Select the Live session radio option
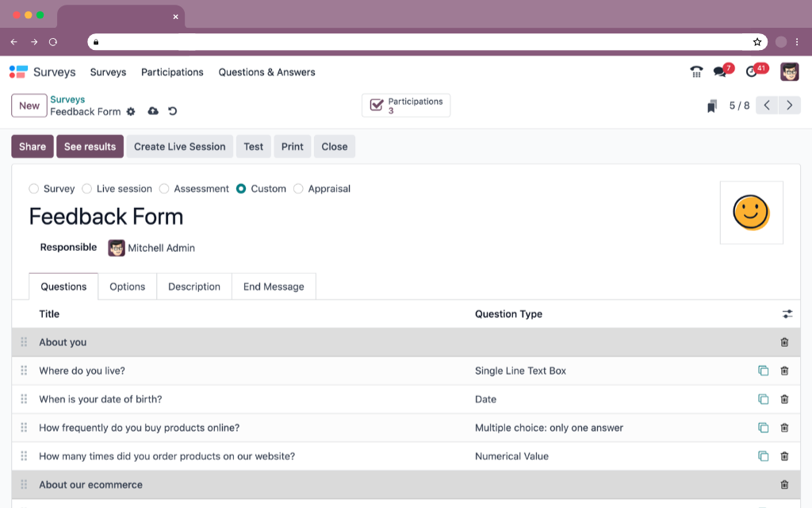Screen dimensions: 812x508 pyautogui.click(x=87, y=189)
